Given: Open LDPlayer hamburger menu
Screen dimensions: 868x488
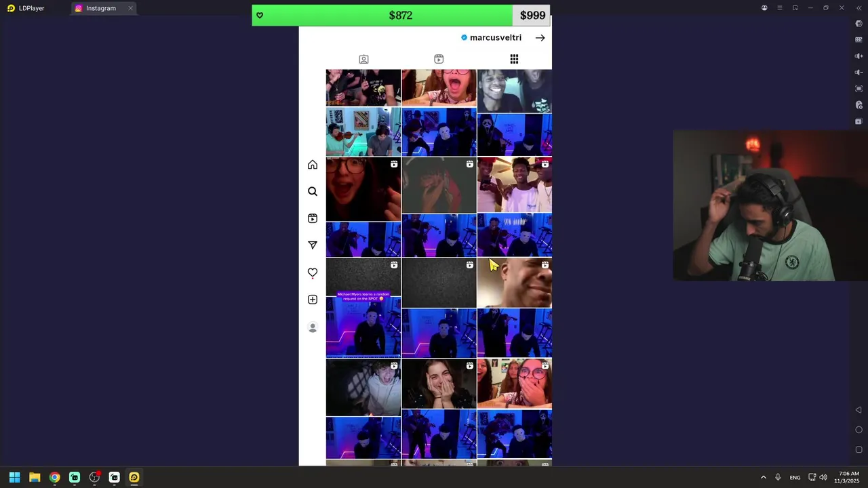Looking at the screenshot, I should coord(780,8).
